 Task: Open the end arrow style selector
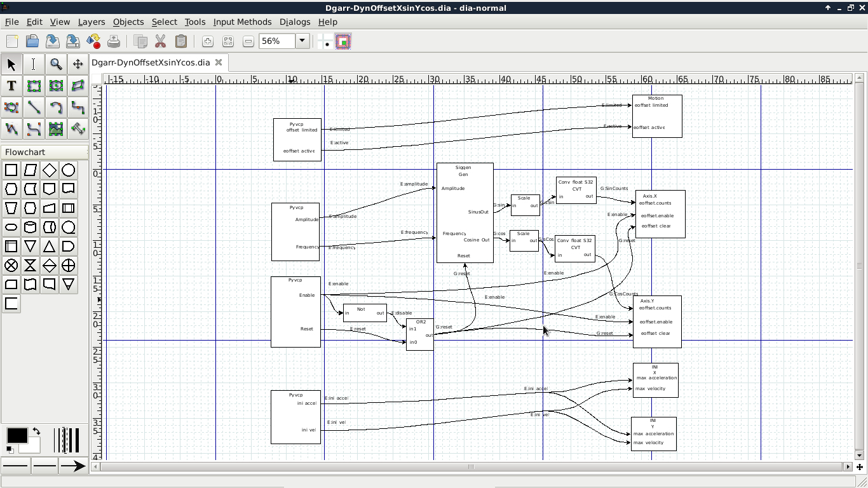pyautogui.click(x=73, y=466)
